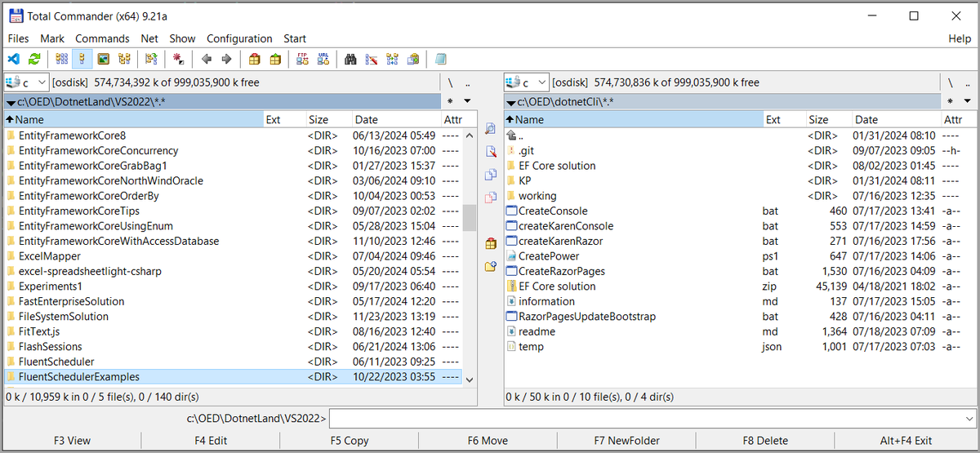980x453 pixels.
Task: Click the F4 Edit button
Action: pos(211,440)
